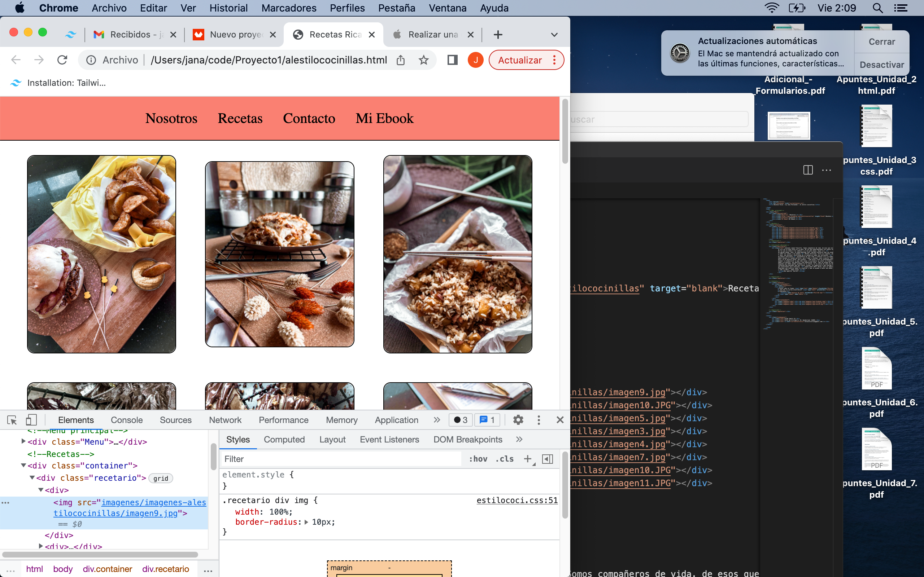924x577 pixels.
Task: Split the VS Code editor icon
Action: pyautogui.click(x=808, y=170)
